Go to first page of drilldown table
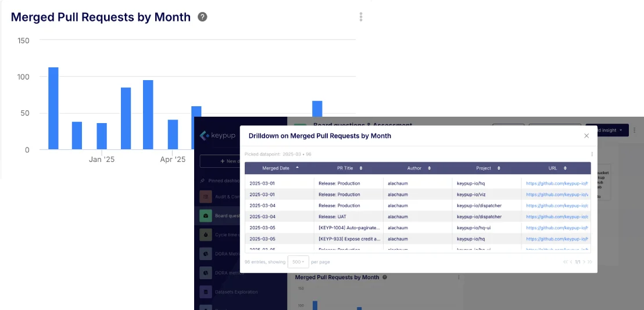 [x=565, y=262]
